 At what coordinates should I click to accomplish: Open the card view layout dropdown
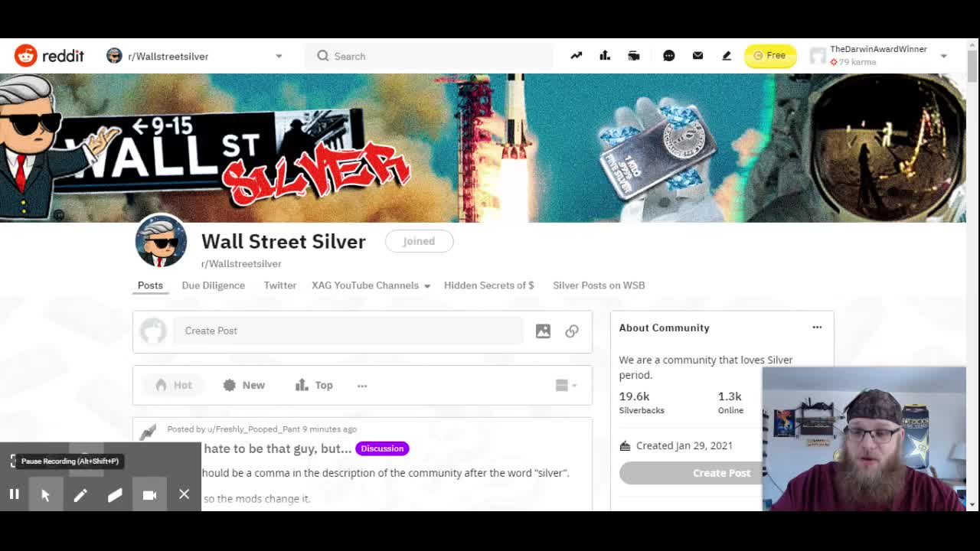(566, 385)
